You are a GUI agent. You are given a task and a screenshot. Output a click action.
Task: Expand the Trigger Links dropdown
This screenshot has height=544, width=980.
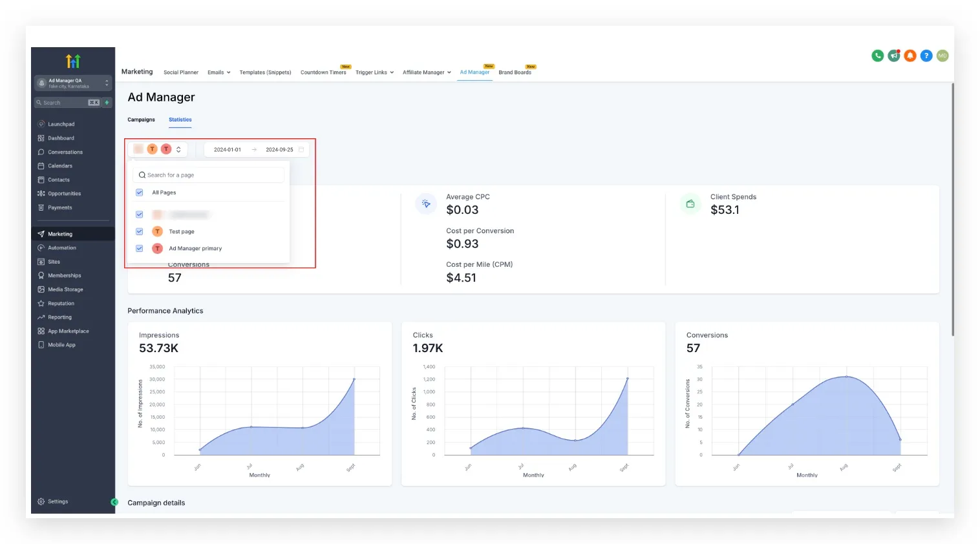pyautogui.click(x=374, y=72)
